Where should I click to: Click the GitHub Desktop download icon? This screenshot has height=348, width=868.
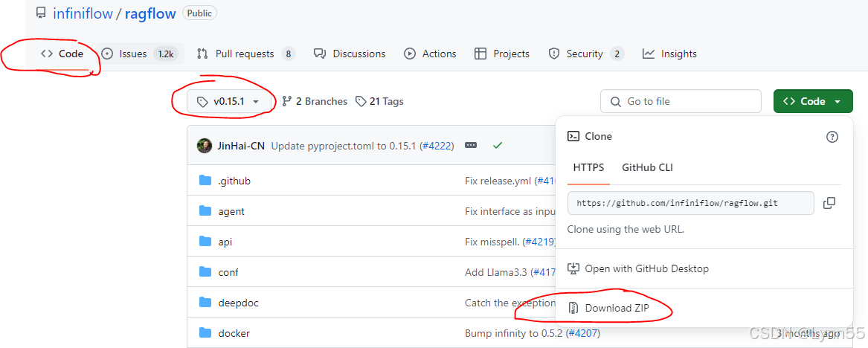[x=573, y=269]
